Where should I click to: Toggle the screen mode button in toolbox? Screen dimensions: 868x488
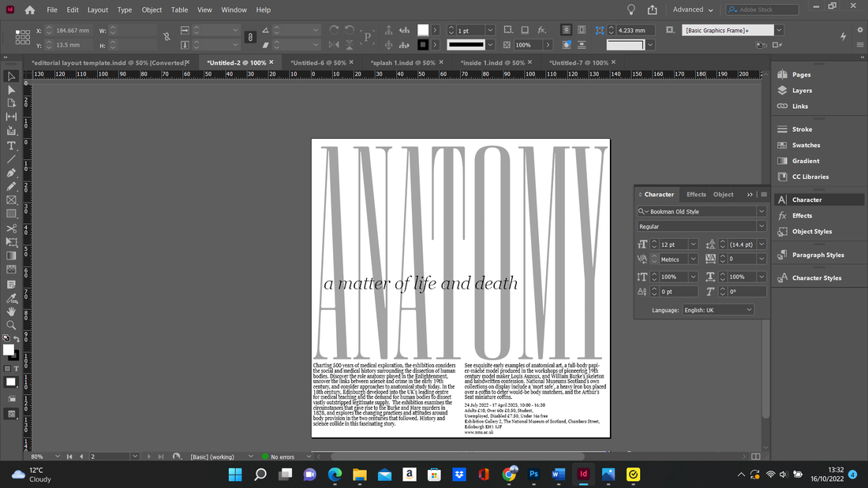pos(11,414)
